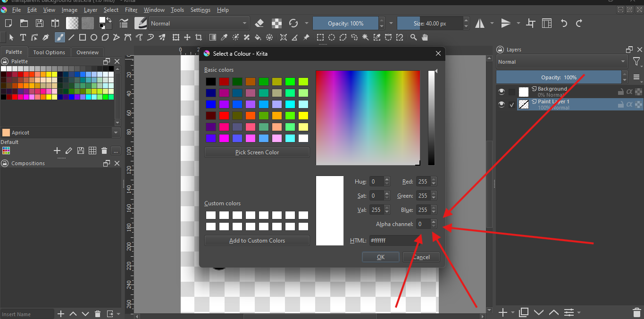Select the Zoom magnifier tool
The height and width of the screenshot is (319, 644).
coord(413,37)
